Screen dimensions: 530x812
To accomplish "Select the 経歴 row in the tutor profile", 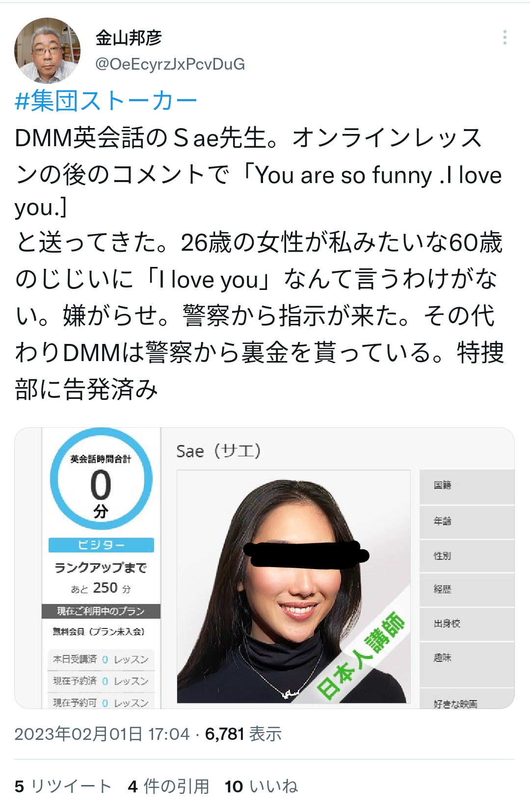I will point(467,590).
